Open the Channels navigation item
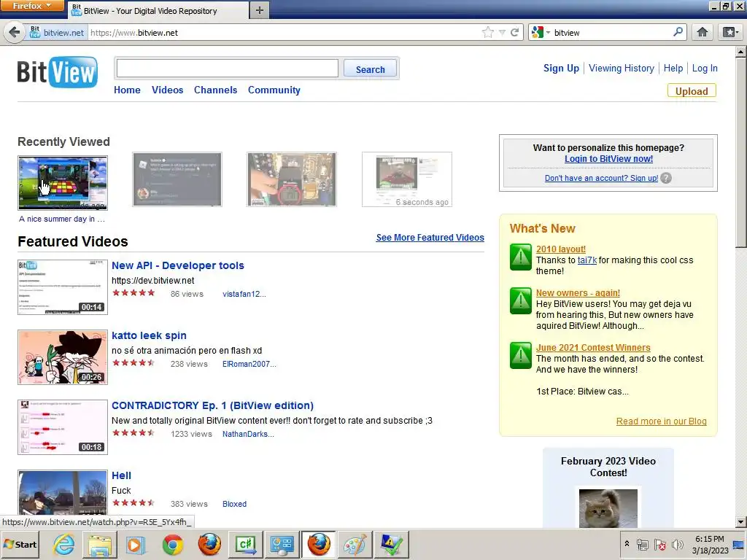Image resolution: width=747 pixels, height=560 pixels. tap(215, 90)
